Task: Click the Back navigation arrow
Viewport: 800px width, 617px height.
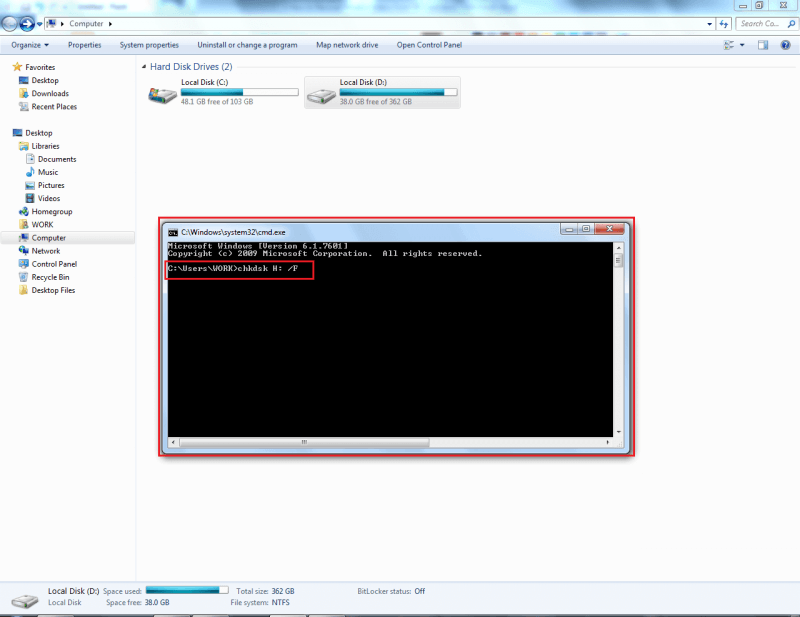Action: coord(11,22)
